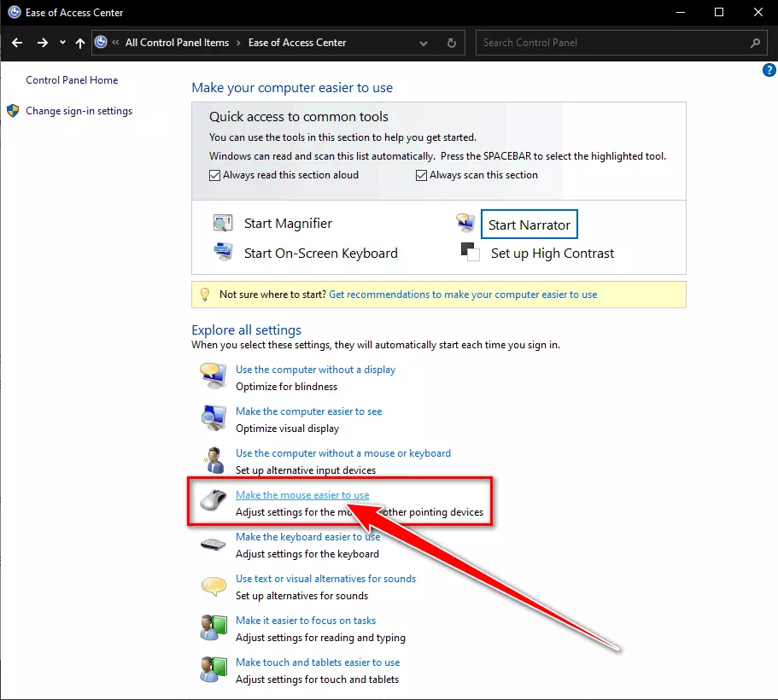778x700 pixels.
Task: Click the icon for computer without display
Action: (x=214, y=376)
